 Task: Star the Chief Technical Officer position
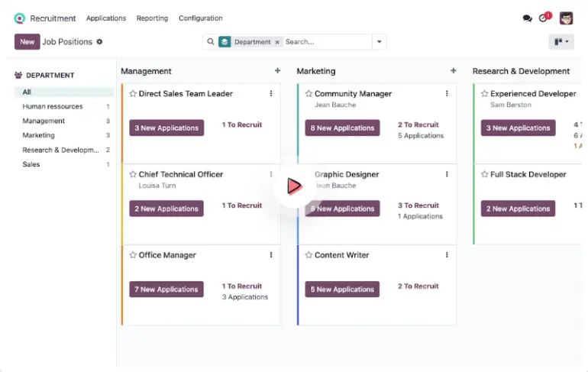point(133,175)
